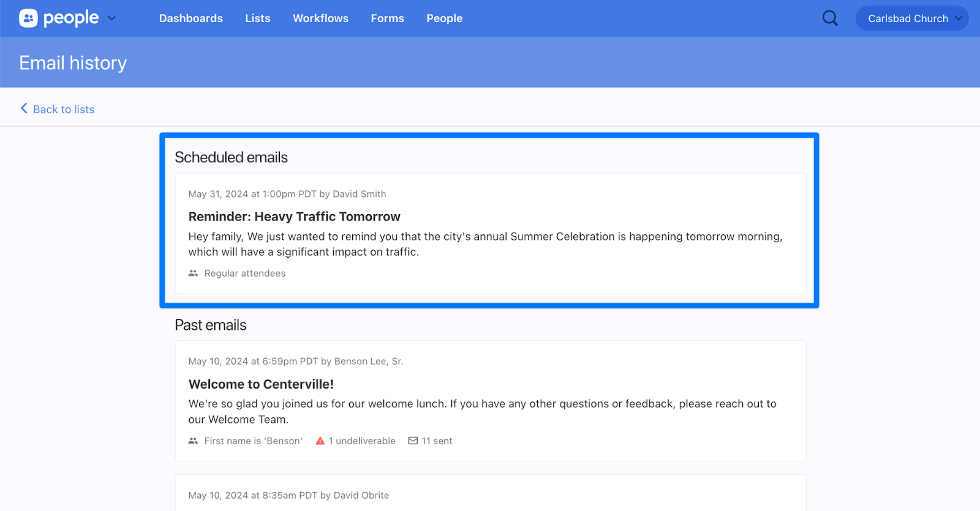Click the red undeliverable warning icon
Viewport: 980px width, 511px height.
click(320, 441)
